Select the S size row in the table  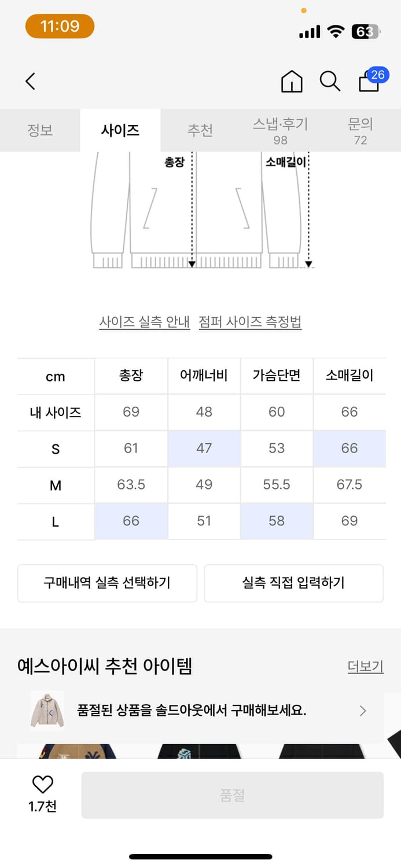(55, 448)
